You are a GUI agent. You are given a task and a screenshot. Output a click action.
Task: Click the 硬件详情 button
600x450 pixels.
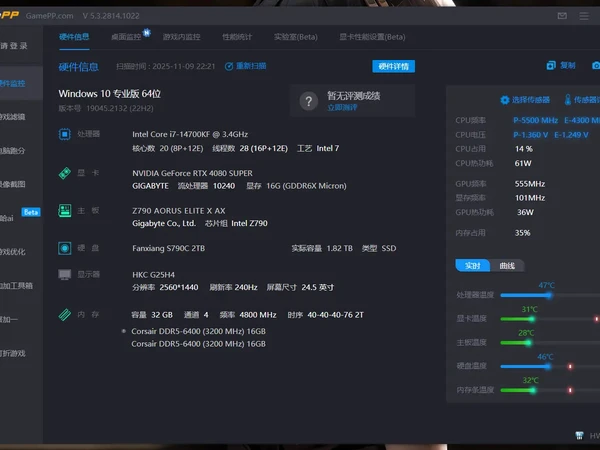(x=394, y=66)
